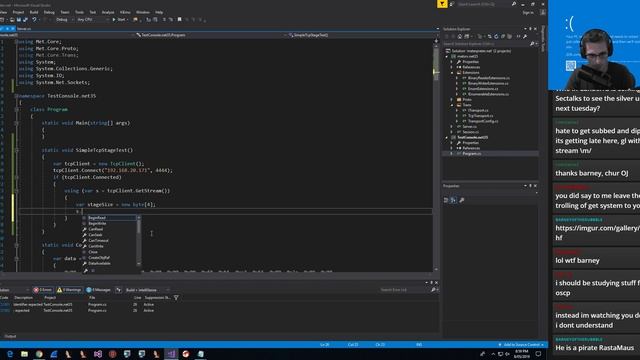
Task: Click the Error List column filter funnel icon
Action: click(x=176, y=298)
